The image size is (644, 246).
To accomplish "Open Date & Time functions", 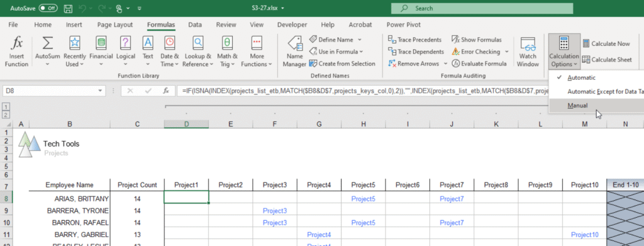I will pyautogui.click(x=169, y=52).
